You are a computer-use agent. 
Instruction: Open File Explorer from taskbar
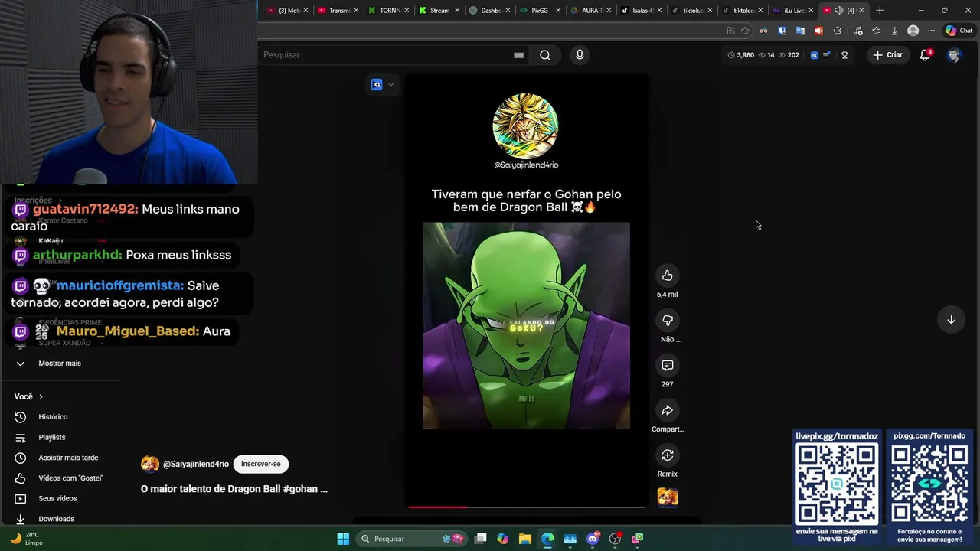pyautogui.click(x=525, y=539)
